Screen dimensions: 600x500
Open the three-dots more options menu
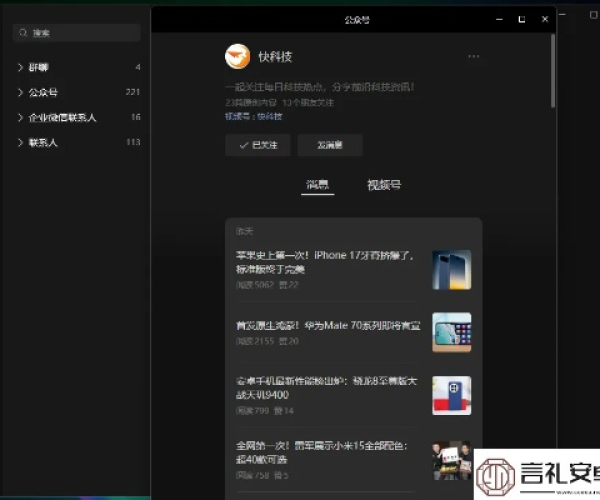click(x=473, y=57)
